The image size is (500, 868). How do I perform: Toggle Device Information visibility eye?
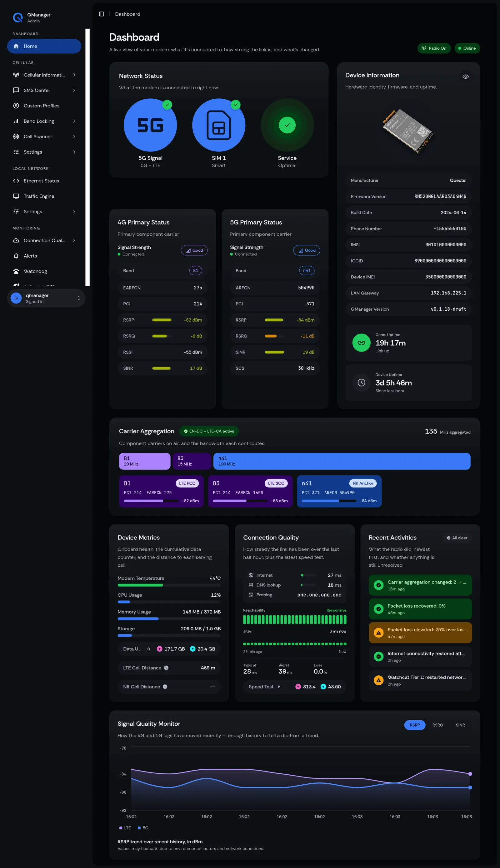click(x=465, y=76)
